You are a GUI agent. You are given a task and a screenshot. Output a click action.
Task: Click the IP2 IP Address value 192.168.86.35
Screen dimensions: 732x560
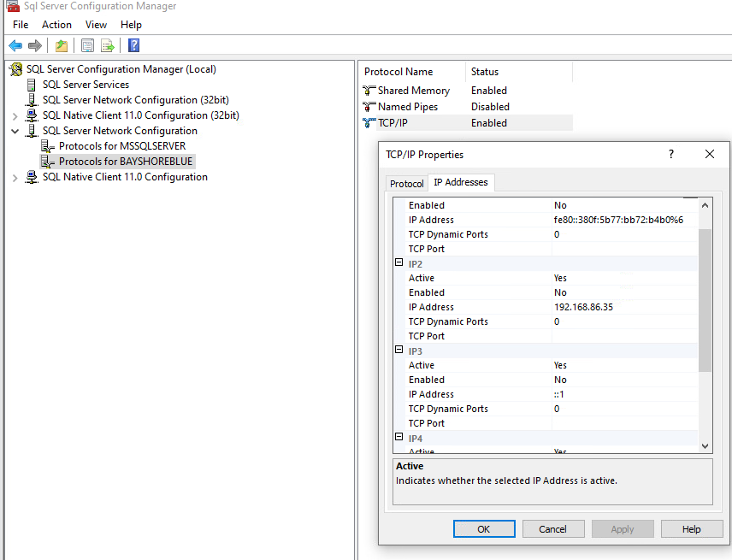click(583, 307)
